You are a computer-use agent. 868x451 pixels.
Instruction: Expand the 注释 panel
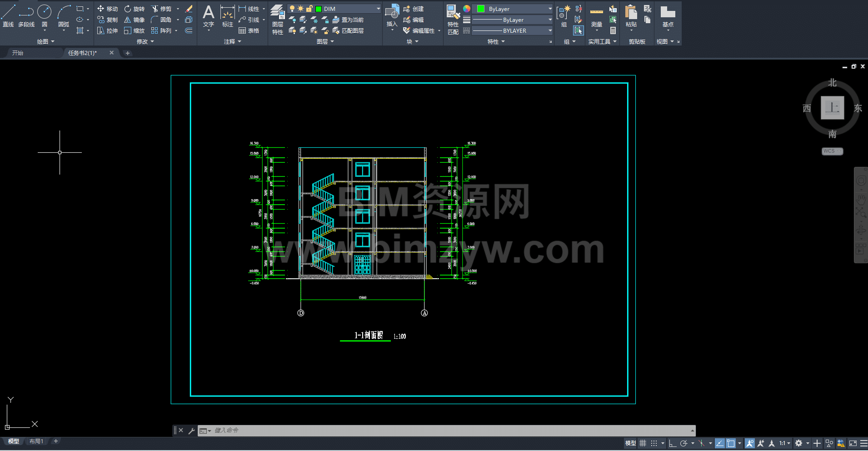(233, 41)
